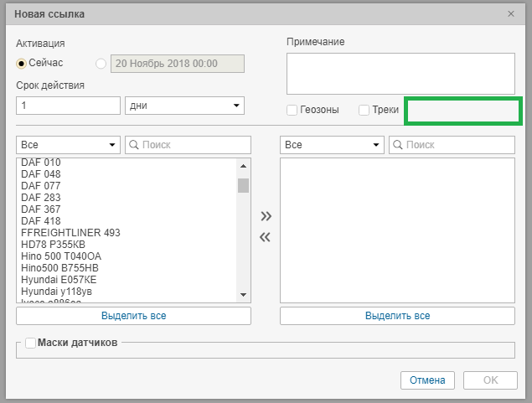Viewport: 532px width, 403px height.
Task: Select DAF 283 in the list
Action: coord(41,198)
